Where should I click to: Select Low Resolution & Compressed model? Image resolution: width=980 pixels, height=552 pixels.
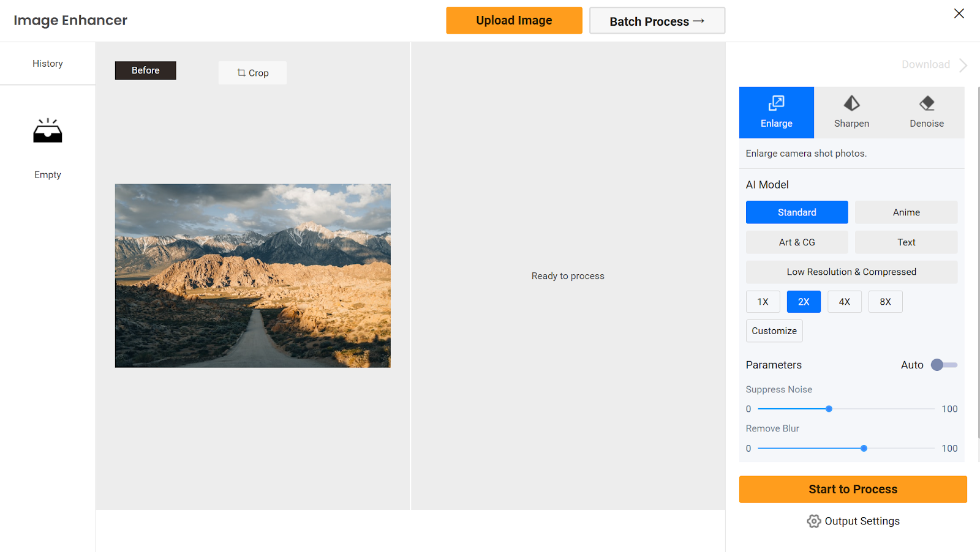(852, 272)
